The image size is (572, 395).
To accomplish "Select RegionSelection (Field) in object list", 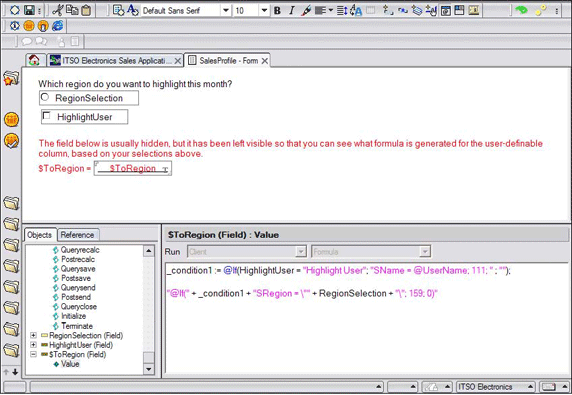I will [86, 336].
